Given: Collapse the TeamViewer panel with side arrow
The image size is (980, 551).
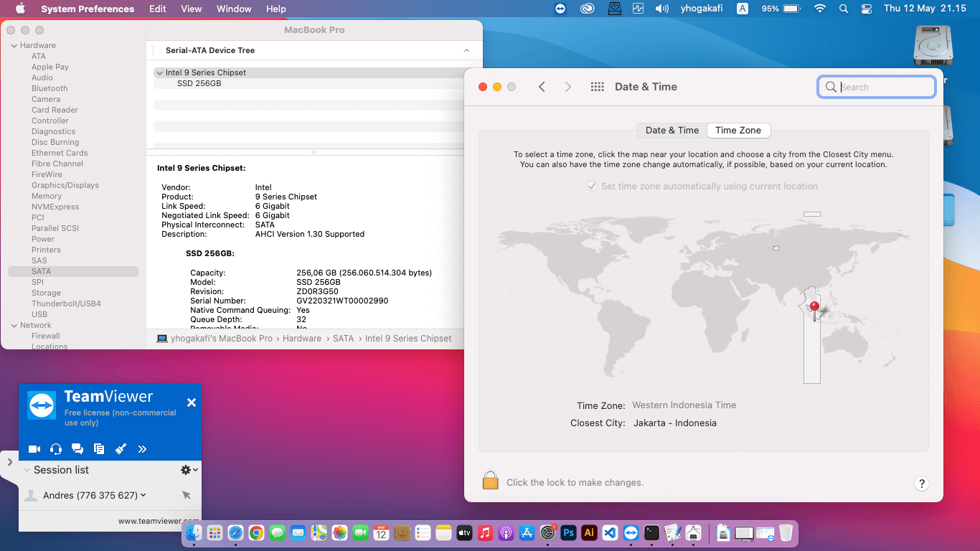Looking at the screenshot, I should pos(9,462).
